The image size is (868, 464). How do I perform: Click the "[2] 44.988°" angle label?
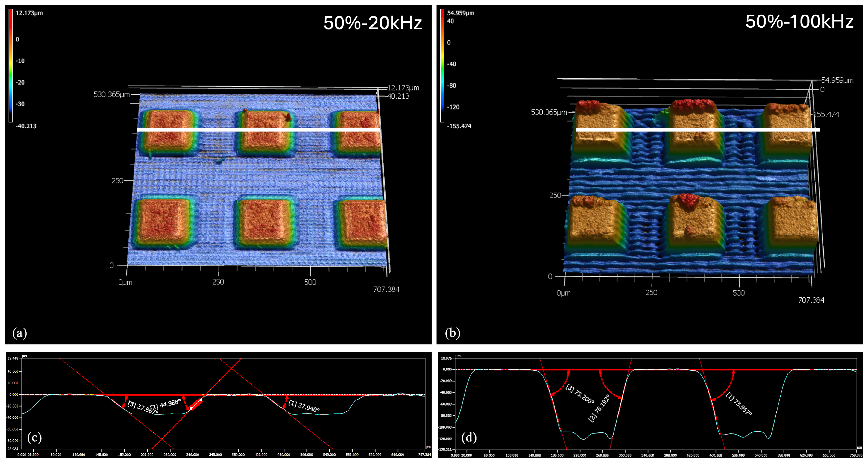(165, 404)
